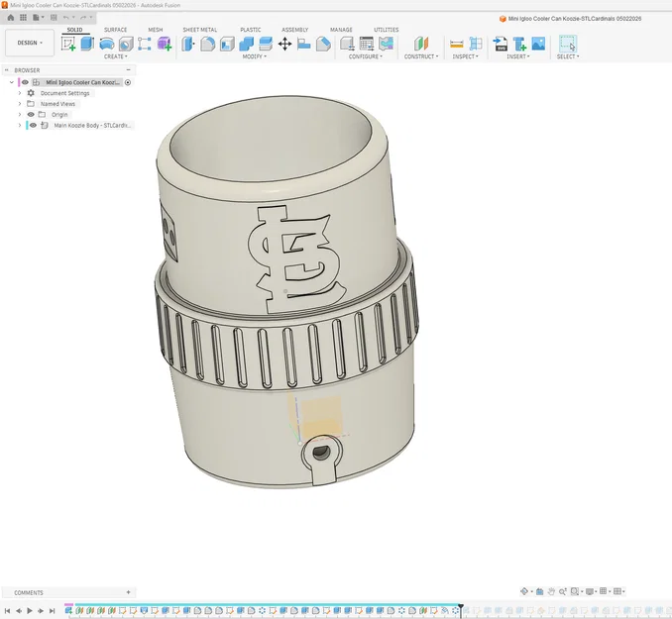This screenshot has width=672, height=619.
Task: Switch to the ASSEMBLY tab
Action: tap(294, 30)
